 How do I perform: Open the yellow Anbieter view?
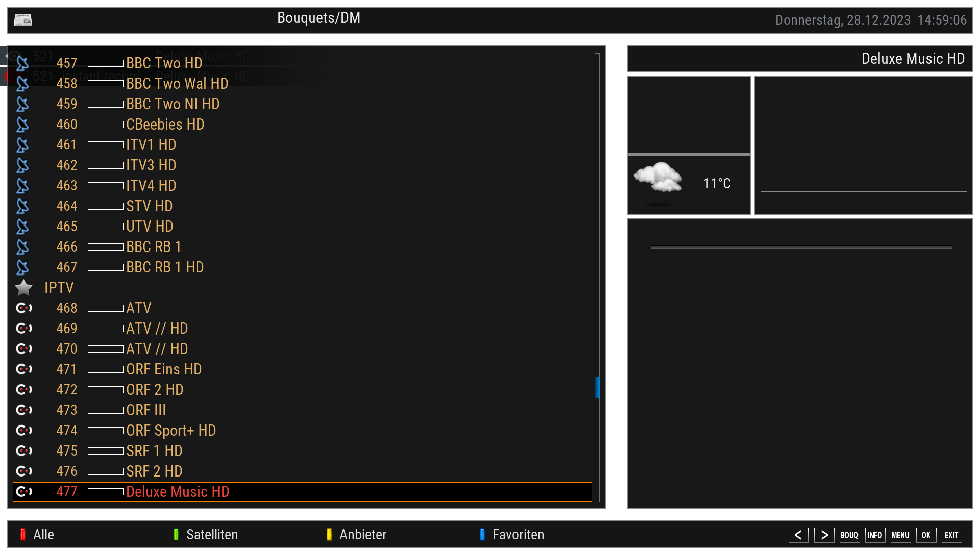[362, 534]
